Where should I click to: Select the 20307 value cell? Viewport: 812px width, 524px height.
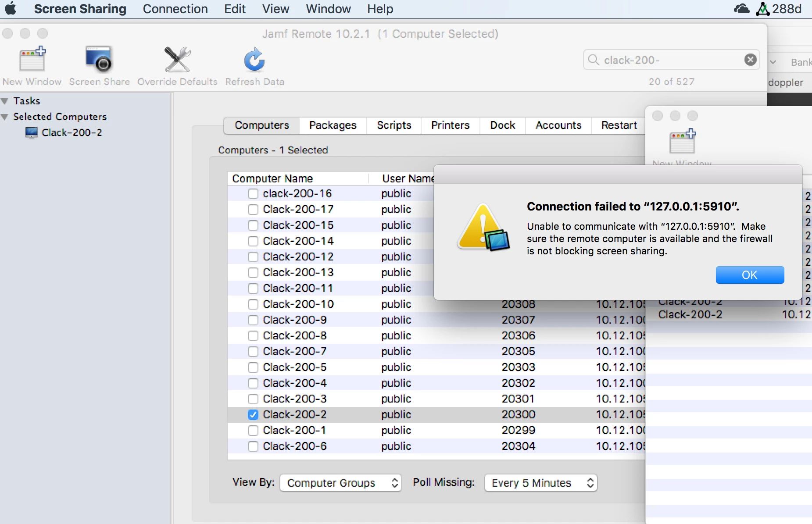[x=518, y=320]
